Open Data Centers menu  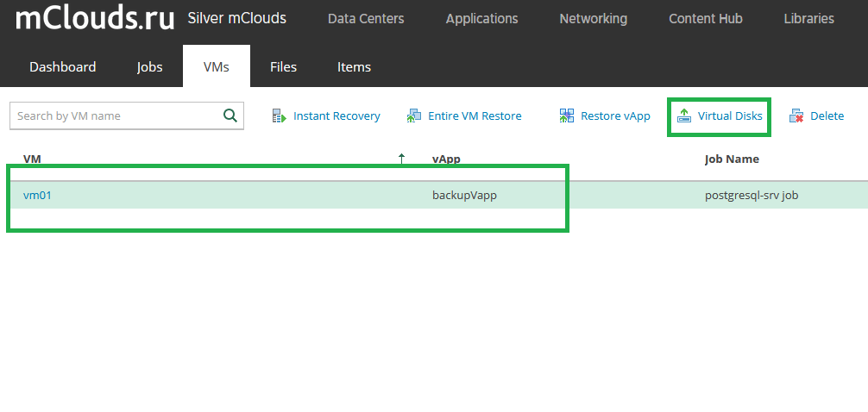coord(366,19)
